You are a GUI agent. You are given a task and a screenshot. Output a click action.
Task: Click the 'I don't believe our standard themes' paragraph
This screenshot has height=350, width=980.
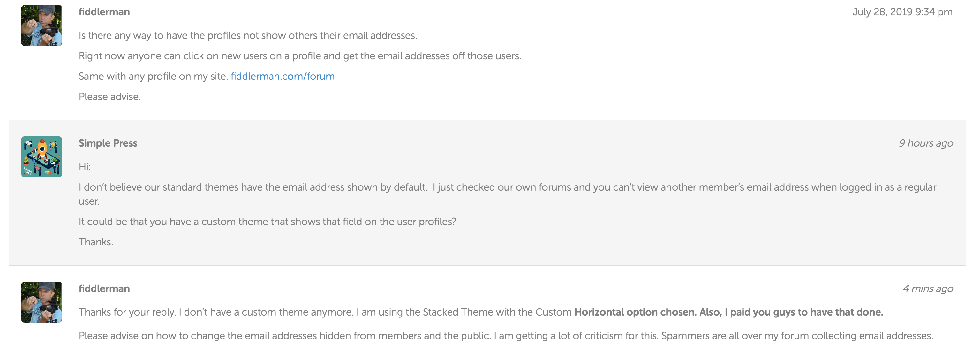pyautogui.click(x=508, y=194)
